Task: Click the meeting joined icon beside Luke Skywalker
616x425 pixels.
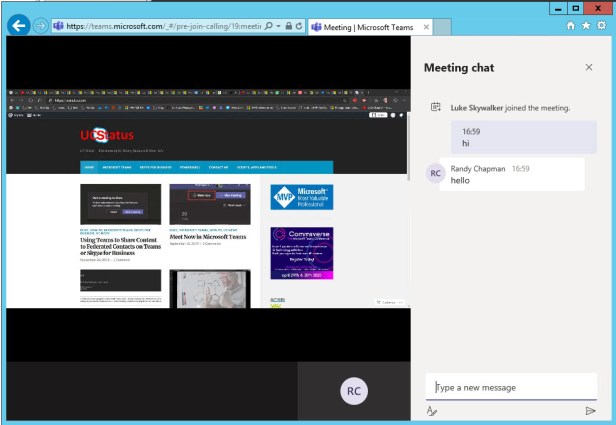Action: [435, 107]
